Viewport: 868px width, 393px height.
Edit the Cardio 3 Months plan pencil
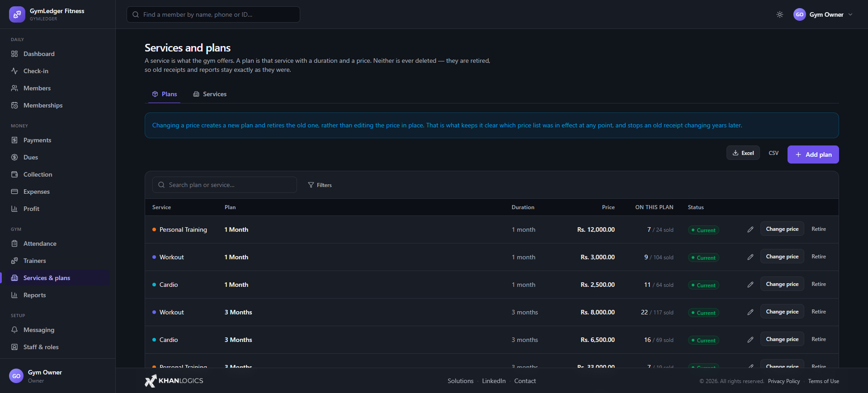tap(750, 340)
